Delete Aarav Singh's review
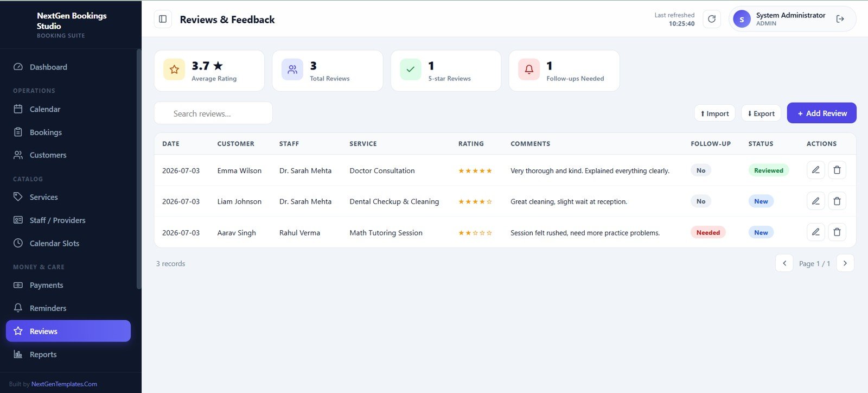 (837, 232)
